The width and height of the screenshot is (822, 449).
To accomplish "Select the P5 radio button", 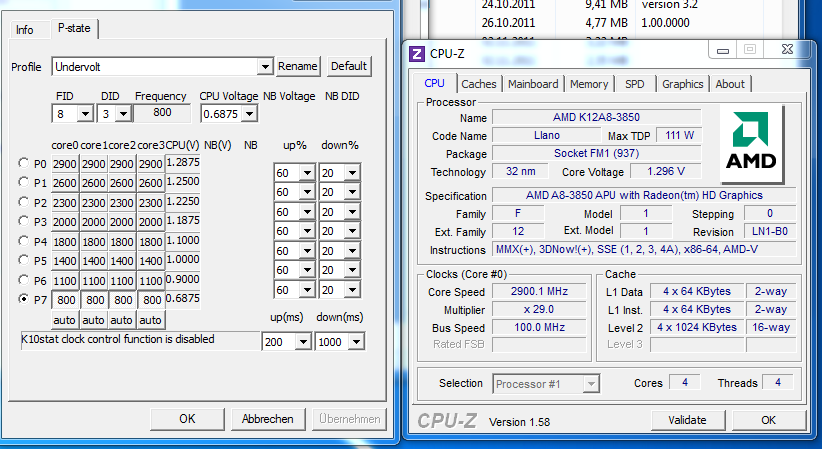I will 23,260.
